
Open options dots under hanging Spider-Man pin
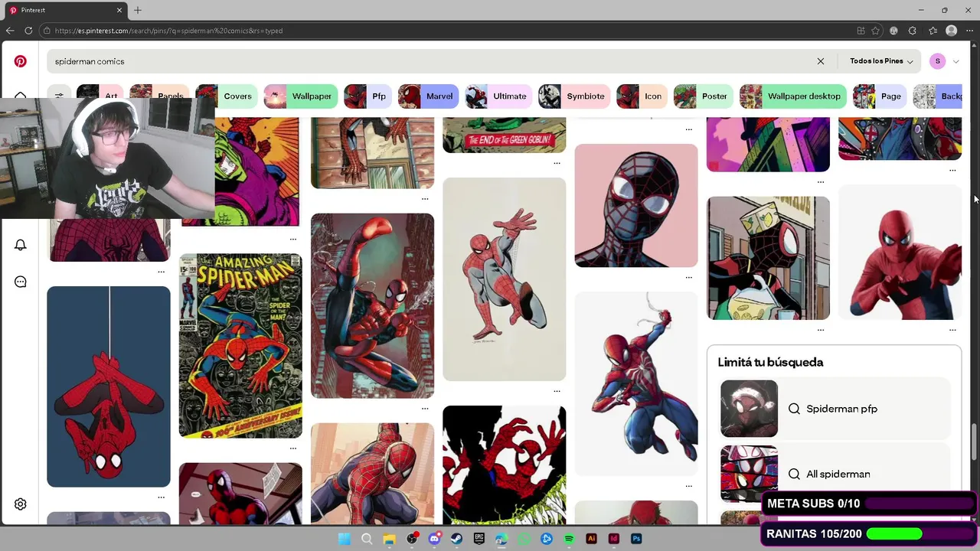tap(161, 497)
